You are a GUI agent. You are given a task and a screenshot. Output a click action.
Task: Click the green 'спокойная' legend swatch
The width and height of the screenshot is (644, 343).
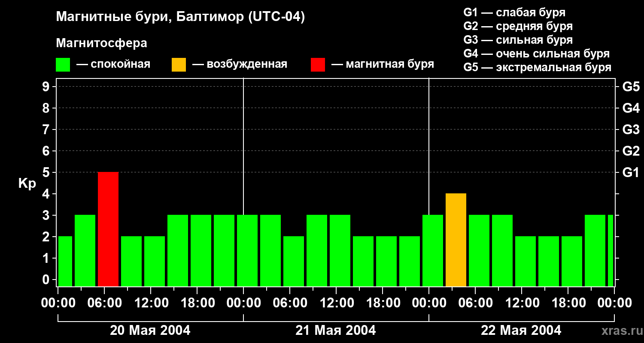coord(63,65)
